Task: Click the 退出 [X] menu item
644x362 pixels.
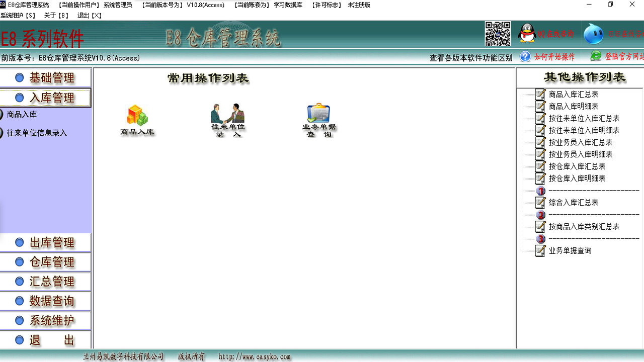Action: [x=90, y=16]
